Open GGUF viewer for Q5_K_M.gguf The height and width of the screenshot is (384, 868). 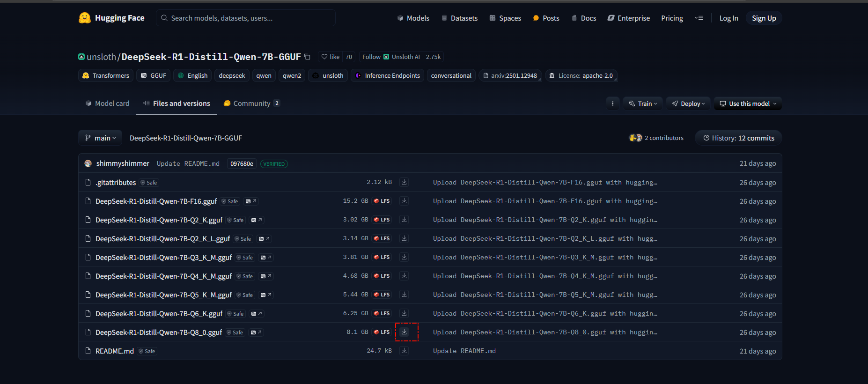[x=266, y=295]
